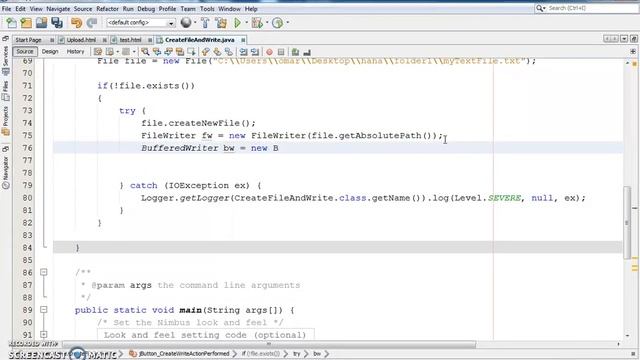Screen dimensions: 640x360
Task: Open the Debug Project dropdown arrow
Action: point(267,23)
